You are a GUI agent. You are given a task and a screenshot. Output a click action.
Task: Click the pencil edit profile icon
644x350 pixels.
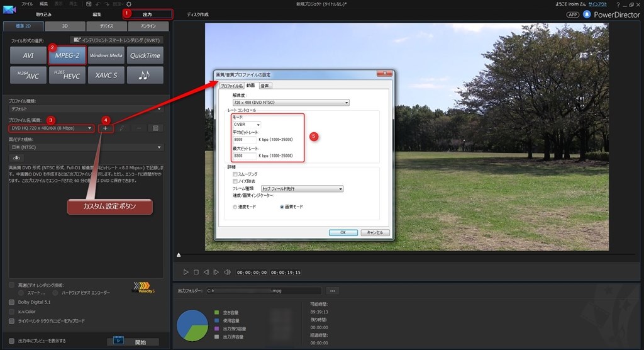click(122, 128)
